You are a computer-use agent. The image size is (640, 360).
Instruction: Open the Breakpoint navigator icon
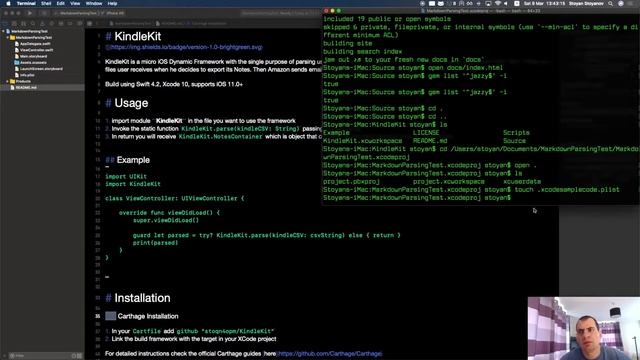[x=71, y=24]
